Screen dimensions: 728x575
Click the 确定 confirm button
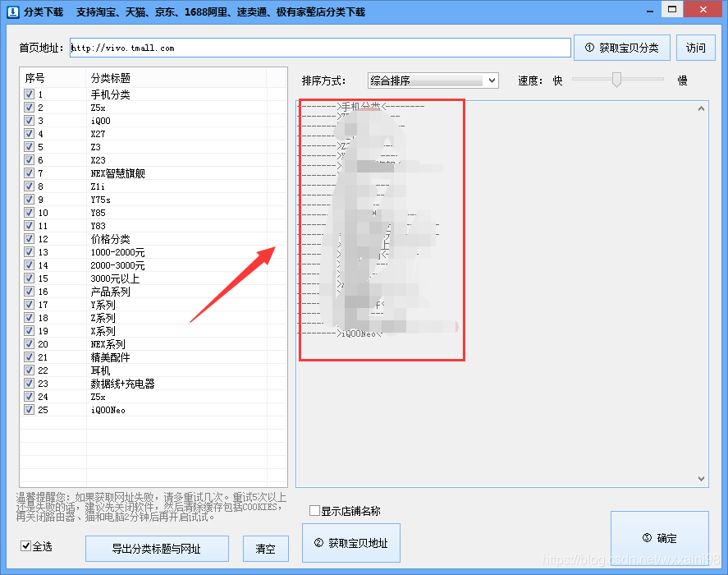(x=659, y=538)
